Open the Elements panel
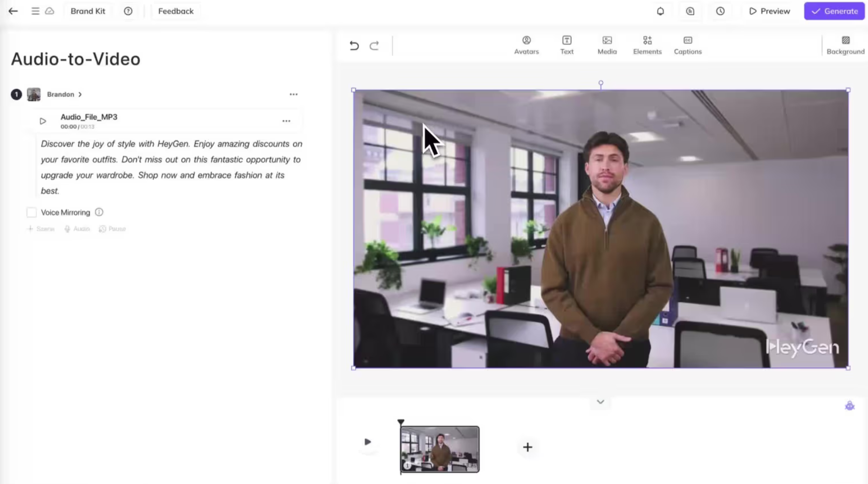 coord(647,45)
